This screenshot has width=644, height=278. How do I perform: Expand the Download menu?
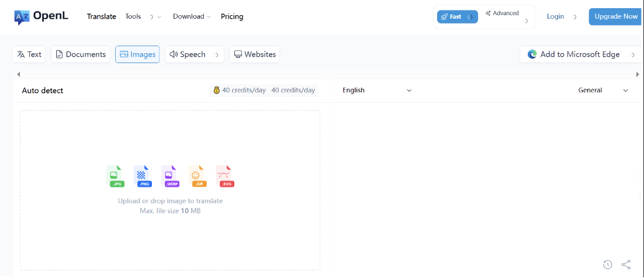pyautogui.click(x=192, y=16)
